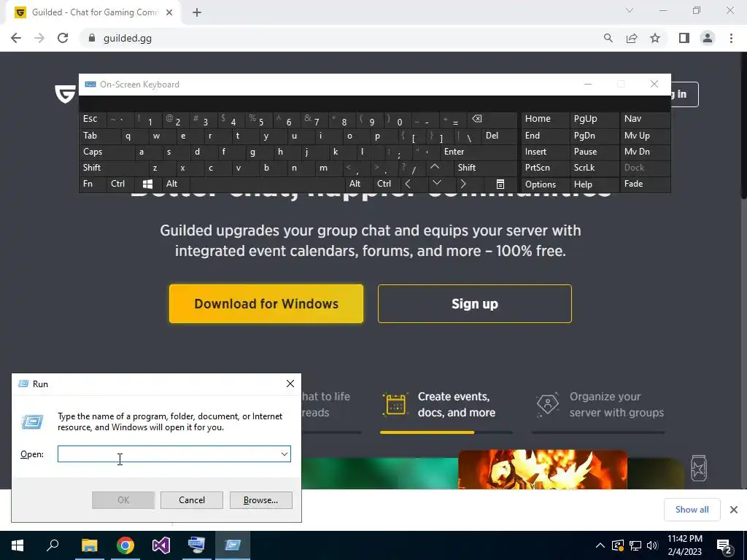Image resolution: width=747 pixels, height=560 pixels.
Task: Open Chrome three-dot menu
Action: click(731, 38)
